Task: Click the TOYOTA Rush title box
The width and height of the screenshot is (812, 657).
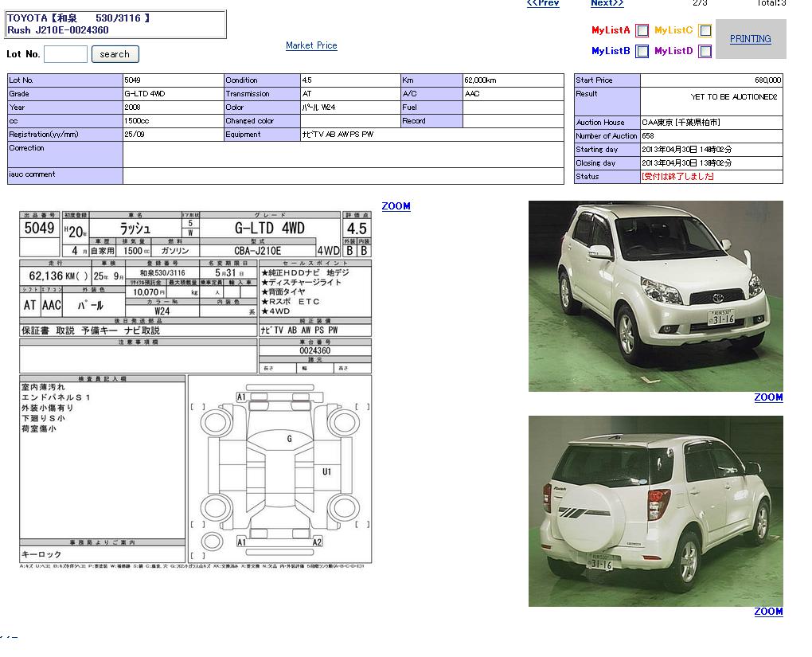Action: click(116, 24)
